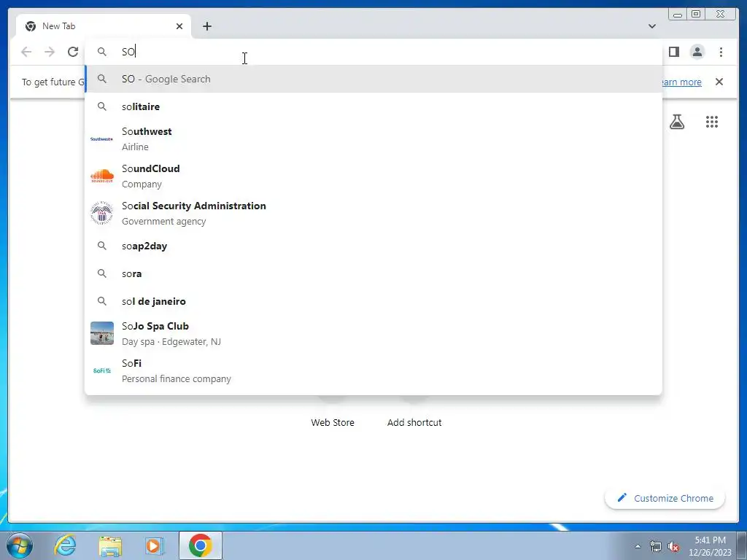Image resolution: width=747 pixels, height=560 pixels.
Task: Close the New Tab tab
Action: tap(179, 26)
